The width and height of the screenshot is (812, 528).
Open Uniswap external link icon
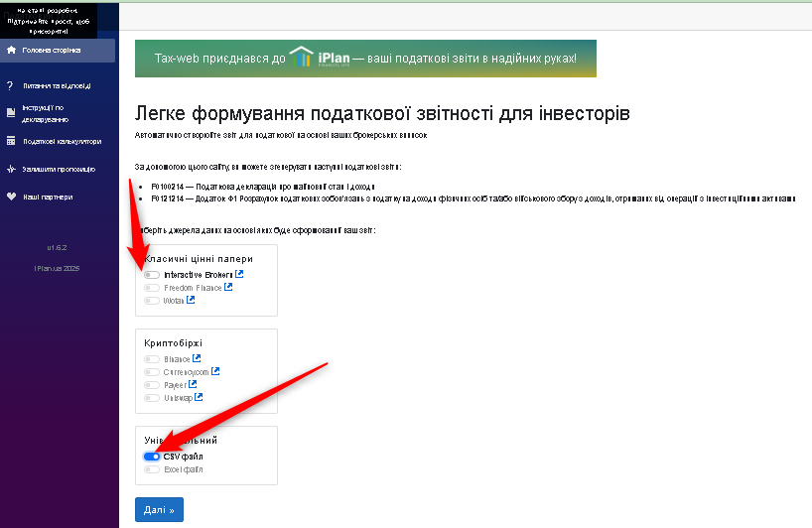pyautogui.click(x=199, y=397)
